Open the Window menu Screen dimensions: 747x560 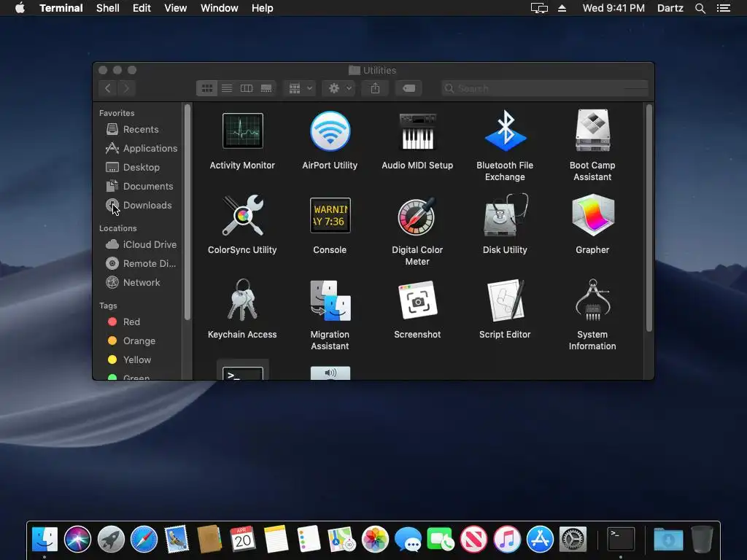pos(219,8)
